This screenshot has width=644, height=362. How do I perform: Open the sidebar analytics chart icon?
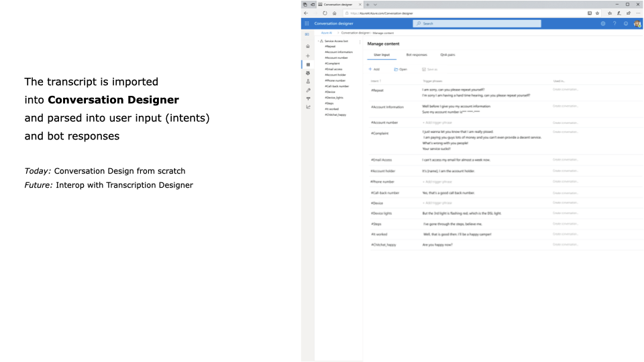tap(308, 107)
